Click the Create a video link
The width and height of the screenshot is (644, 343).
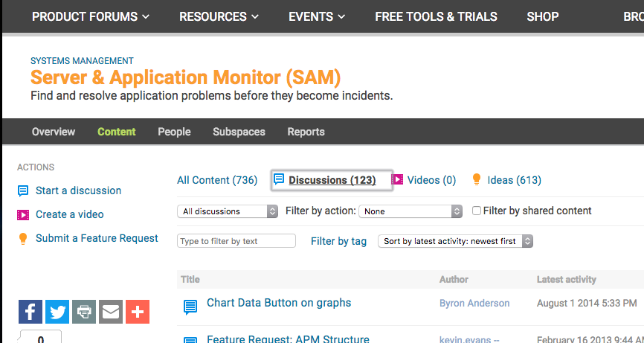click(x=70, y=214)
